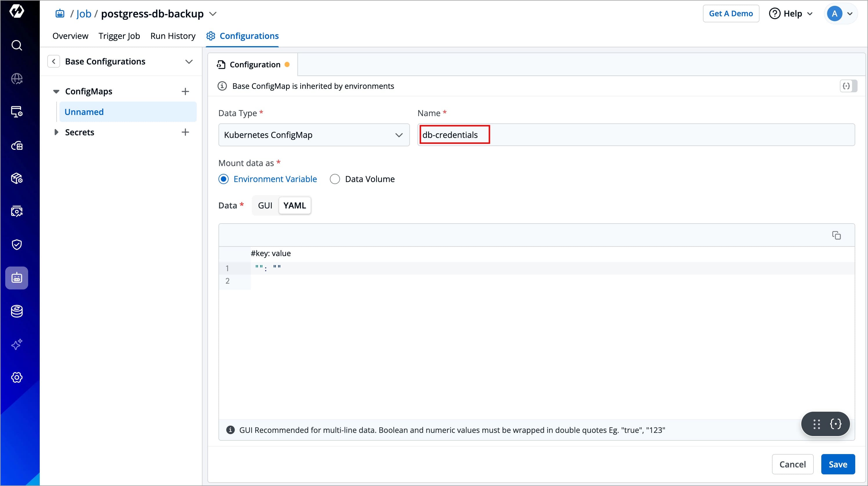868x486 pixels.
Task: Switch data editor to GUI mode
Action: [x=265, y=205]
